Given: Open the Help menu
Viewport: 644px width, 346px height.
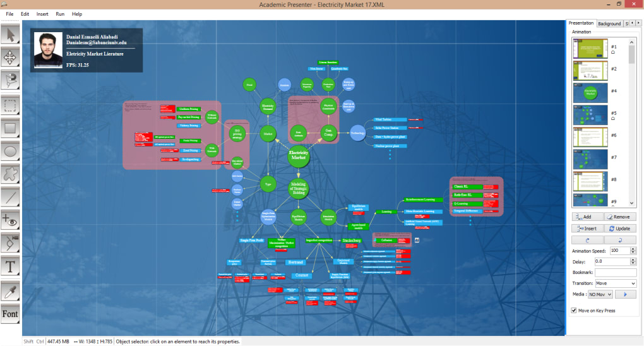Looking at the screenshot, I should pyautogui.click(x=77, y=14).
